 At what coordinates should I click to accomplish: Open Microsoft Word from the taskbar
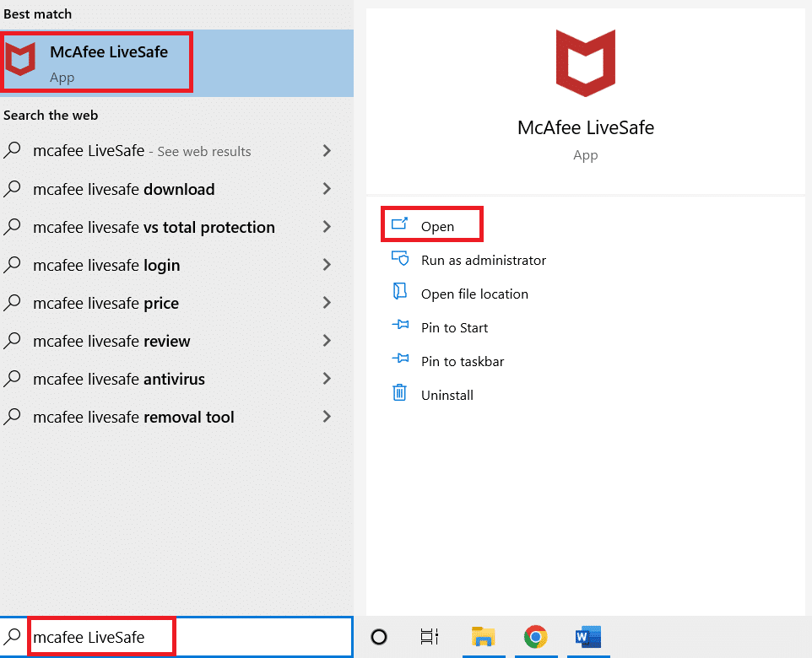pos(588,637)
